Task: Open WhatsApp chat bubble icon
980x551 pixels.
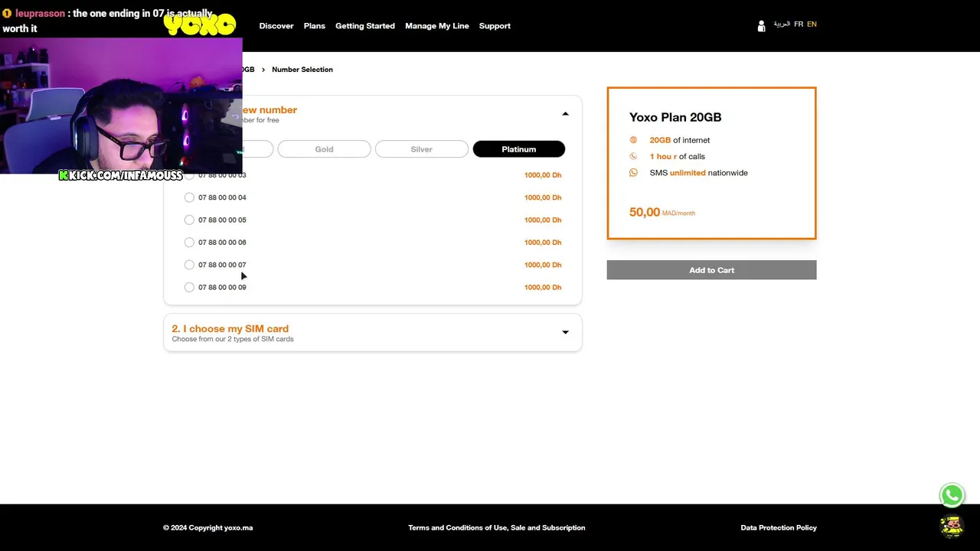Action: click(952, 495)
